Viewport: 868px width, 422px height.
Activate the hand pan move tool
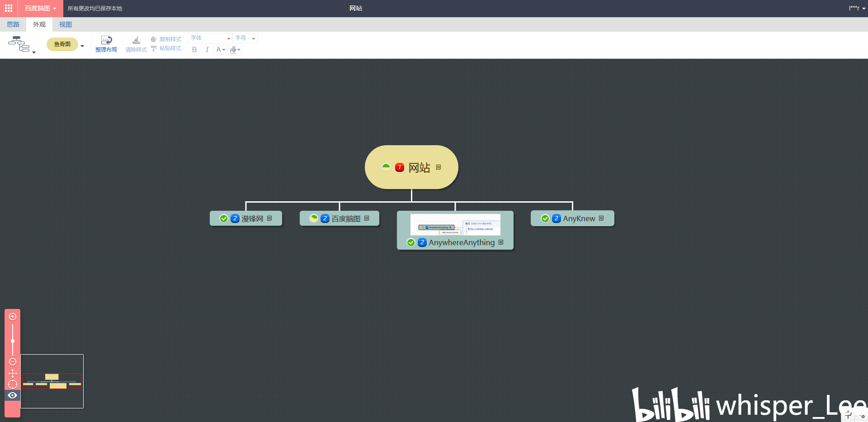point(13,373)
